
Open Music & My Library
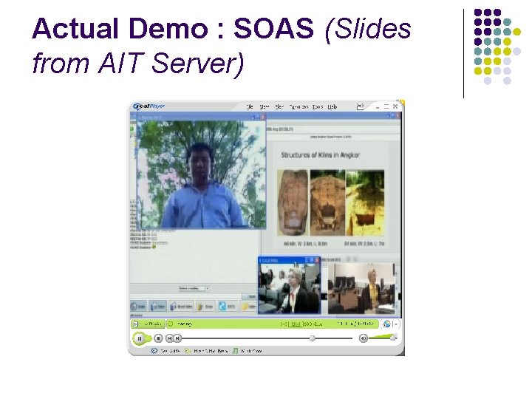tap(206, 351)
